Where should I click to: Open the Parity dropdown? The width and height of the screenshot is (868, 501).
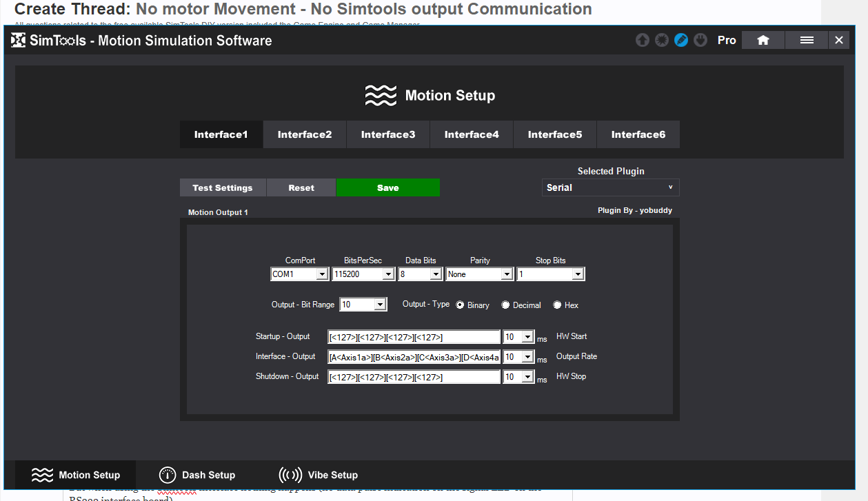(x=479, y=274)
